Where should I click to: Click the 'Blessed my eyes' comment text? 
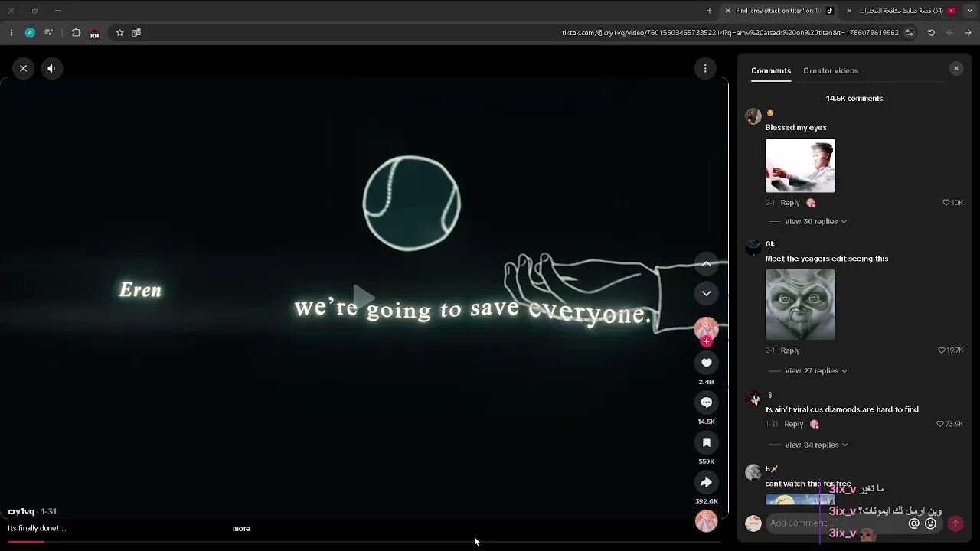click(x=795, y=128)
